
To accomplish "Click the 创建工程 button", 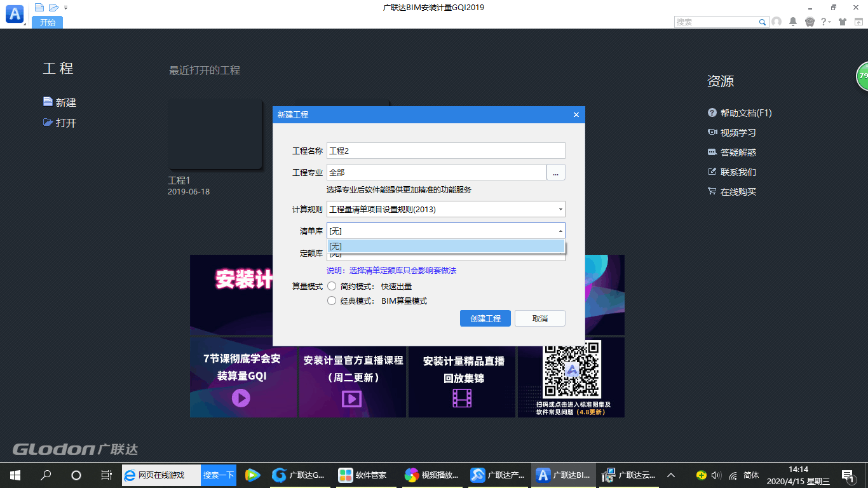I will click(x=485, y=318).
